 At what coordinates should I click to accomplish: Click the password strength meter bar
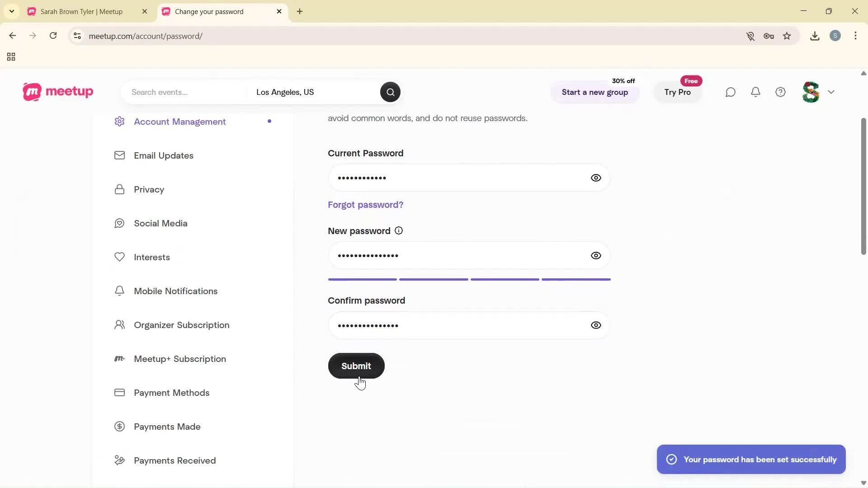[469, 279]
